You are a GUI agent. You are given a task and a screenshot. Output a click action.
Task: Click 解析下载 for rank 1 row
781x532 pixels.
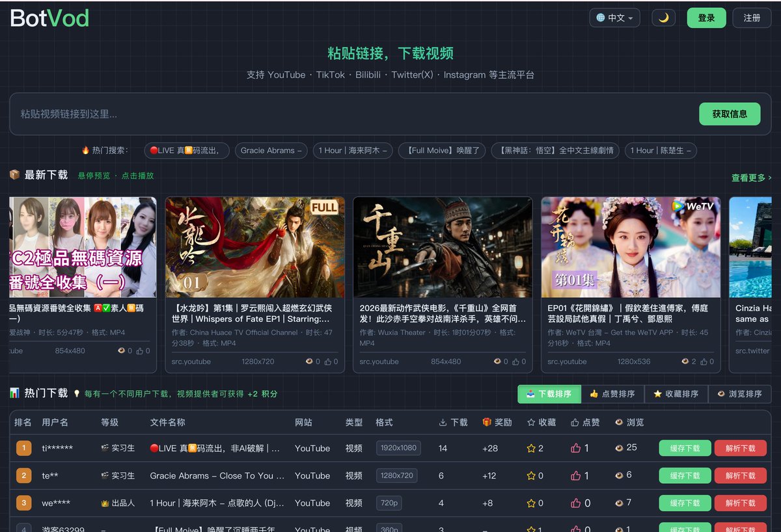tap(740, 448)
